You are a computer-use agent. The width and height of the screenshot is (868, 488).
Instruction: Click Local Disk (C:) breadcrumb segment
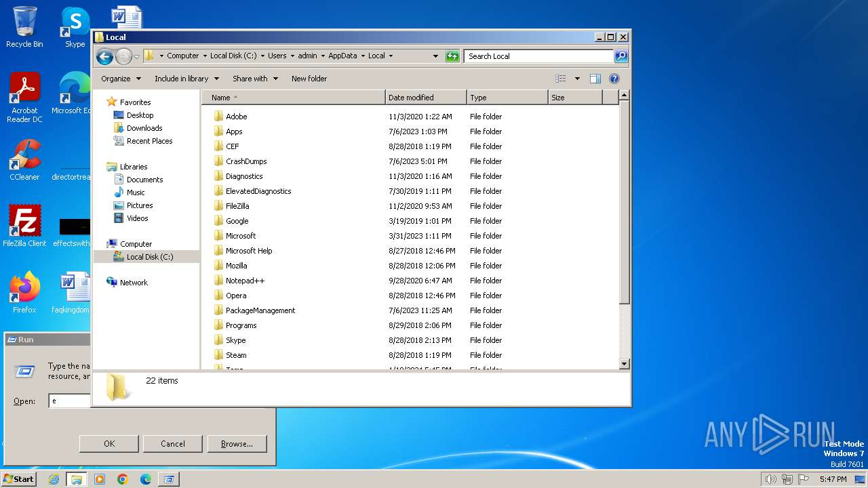point(233,56)
